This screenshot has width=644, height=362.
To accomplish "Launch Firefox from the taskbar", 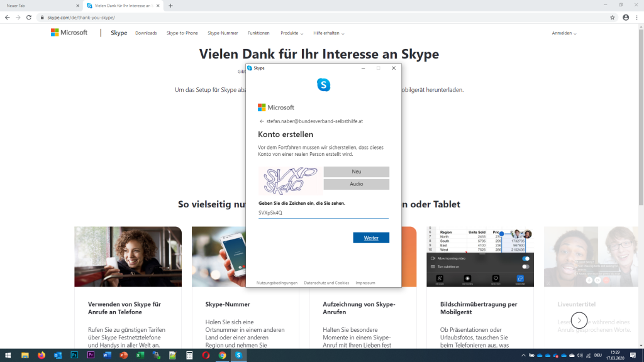I will tap(42, 356).
